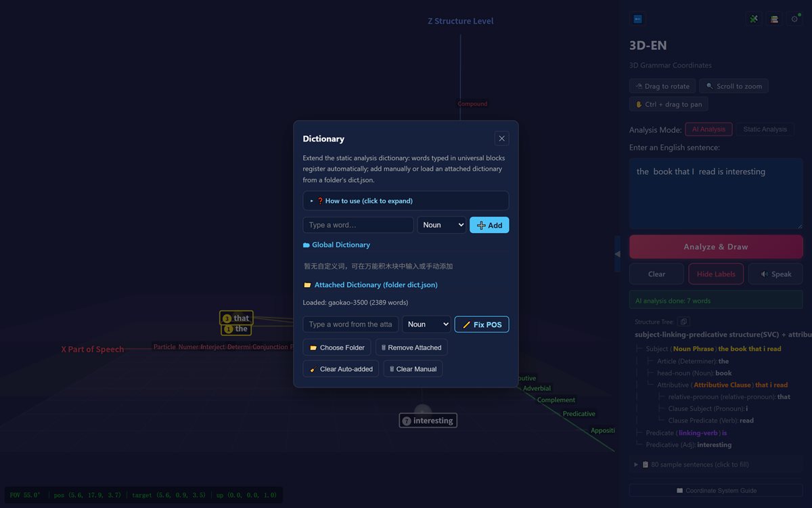Select the Subject Noun Phrase tree row

(x=713, y=349)
